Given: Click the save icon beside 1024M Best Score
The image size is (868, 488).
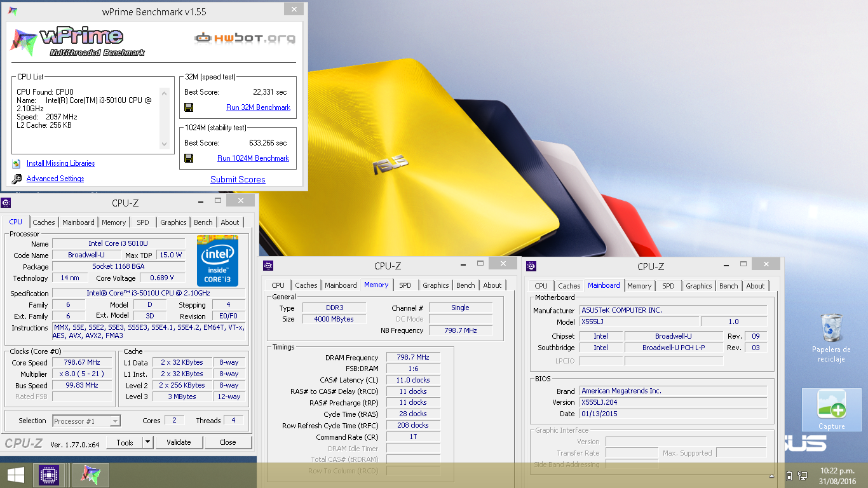Looking at the screenshot, I should (x=189, y=158).
